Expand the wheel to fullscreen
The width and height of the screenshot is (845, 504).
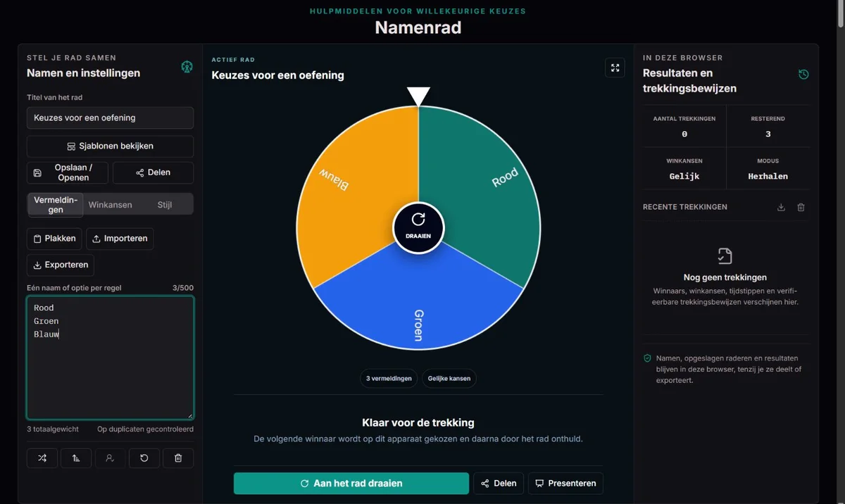(x=615, y=68)
